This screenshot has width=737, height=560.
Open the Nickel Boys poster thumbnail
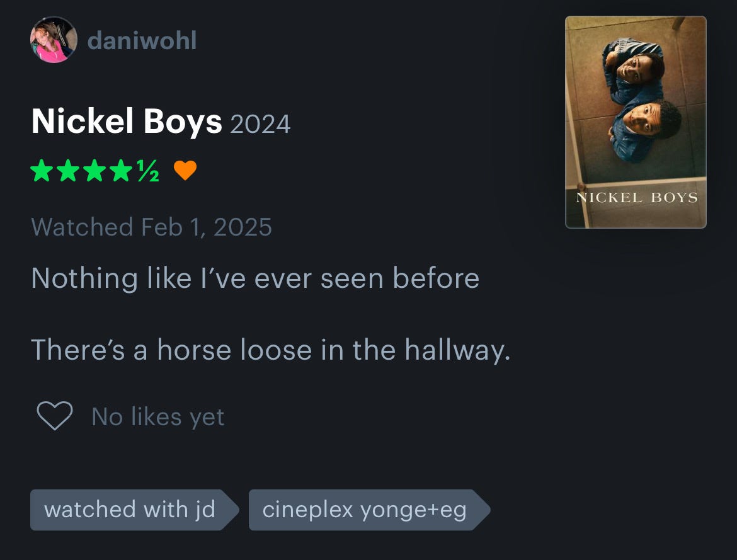point(636,122)
